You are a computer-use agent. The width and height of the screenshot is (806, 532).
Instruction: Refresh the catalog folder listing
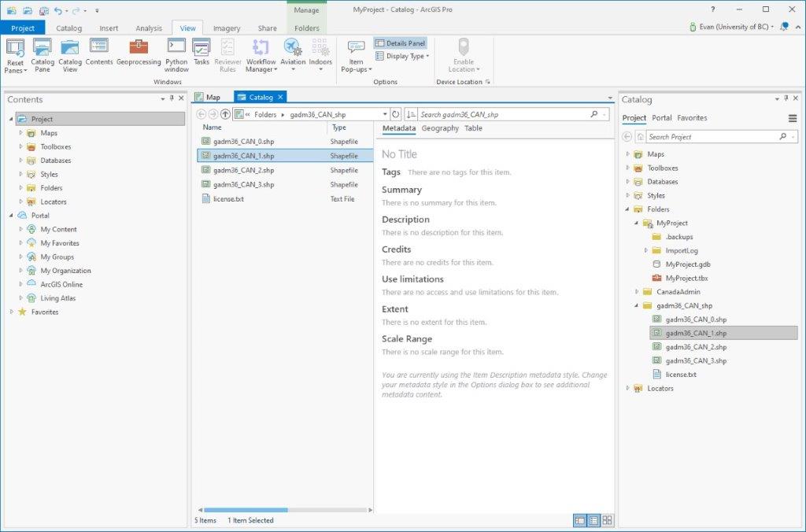395,114
